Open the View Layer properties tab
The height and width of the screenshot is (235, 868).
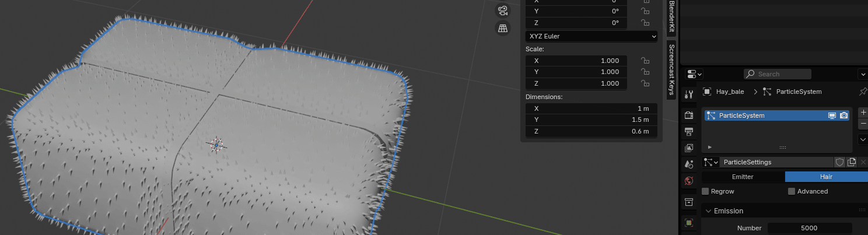point(689,148)
